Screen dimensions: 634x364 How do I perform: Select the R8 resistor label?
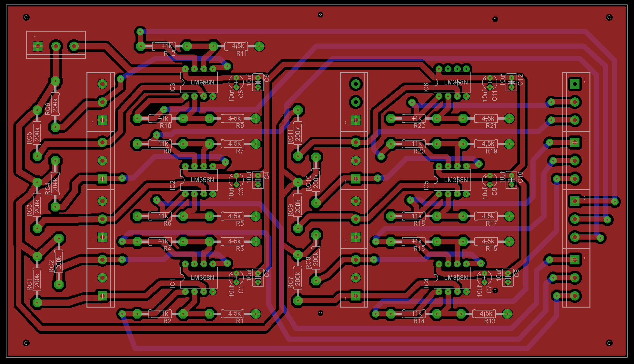(167, 151)
